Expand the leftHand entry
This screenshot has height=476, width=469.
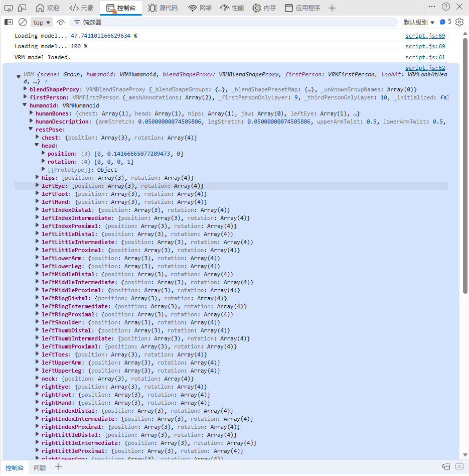tap(37, 201)
